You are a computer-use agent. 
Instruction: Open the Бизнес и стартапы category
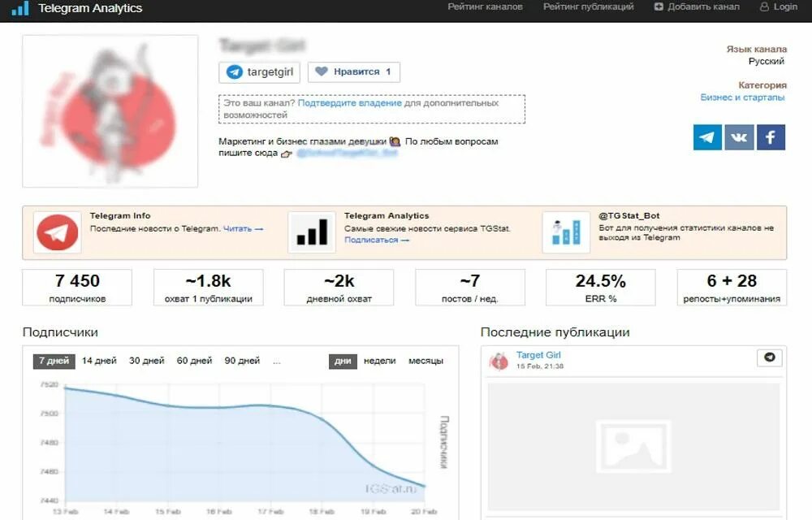pyautogui.click(x=742, y=97)
